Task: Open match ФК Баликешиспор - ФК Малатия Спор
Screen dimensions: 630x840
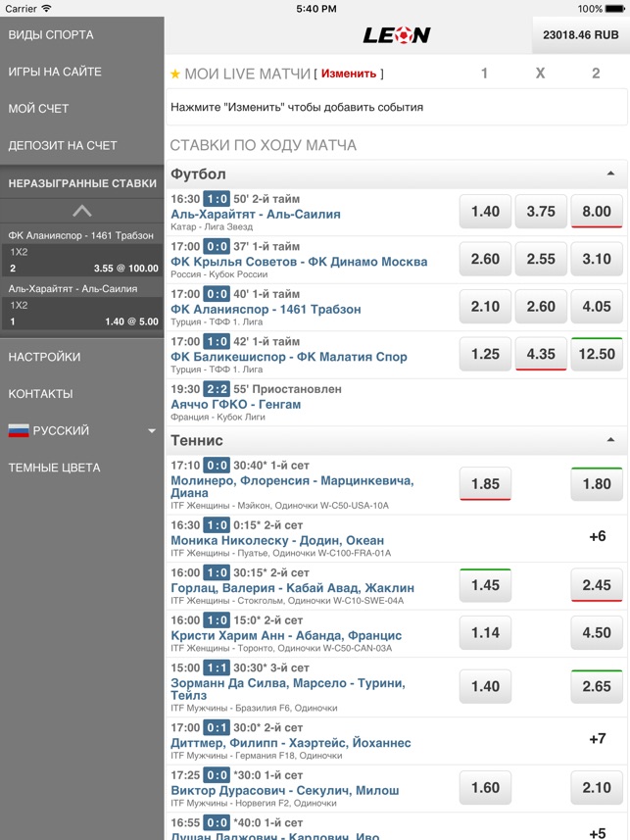Action: pyautogui.click(x=289, y=357)
